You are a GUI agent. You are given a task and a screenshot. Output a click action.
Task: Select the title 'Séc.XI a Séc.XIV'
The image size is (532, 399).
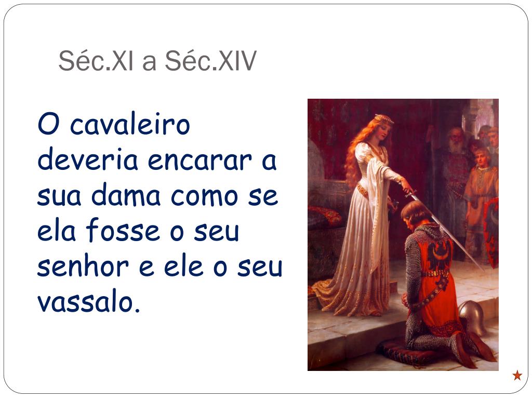(157, 61)
